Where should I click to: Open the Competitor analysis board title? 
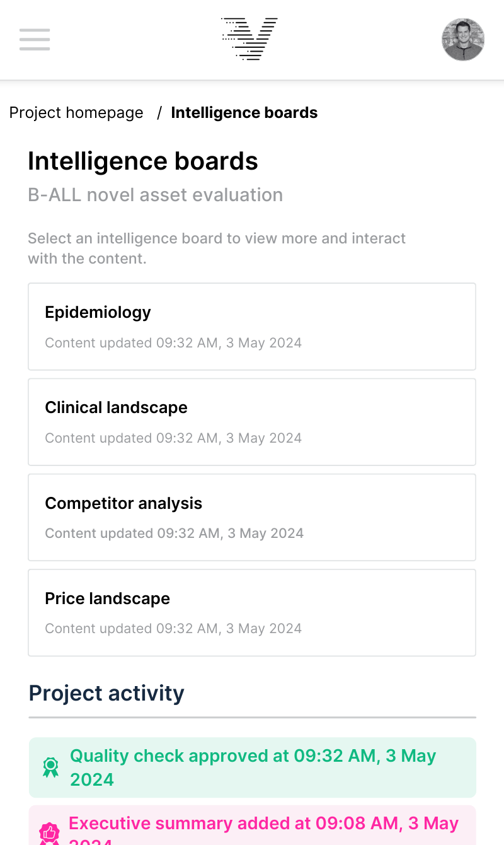click(x=123, y=503)
